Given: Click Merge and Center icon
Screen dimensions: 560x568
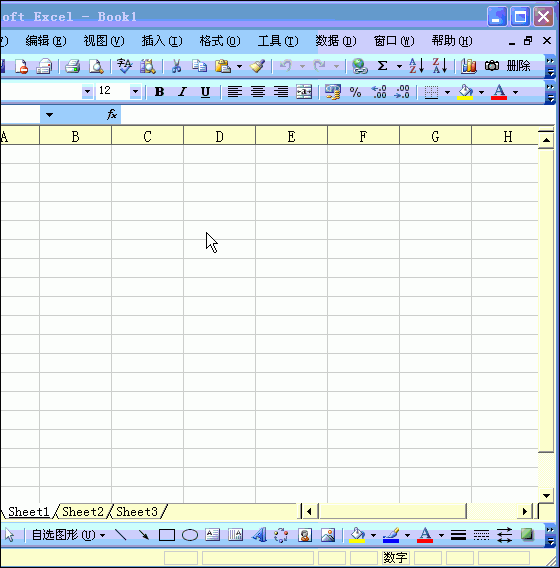Looking at the screenshot, I should 304,92.
